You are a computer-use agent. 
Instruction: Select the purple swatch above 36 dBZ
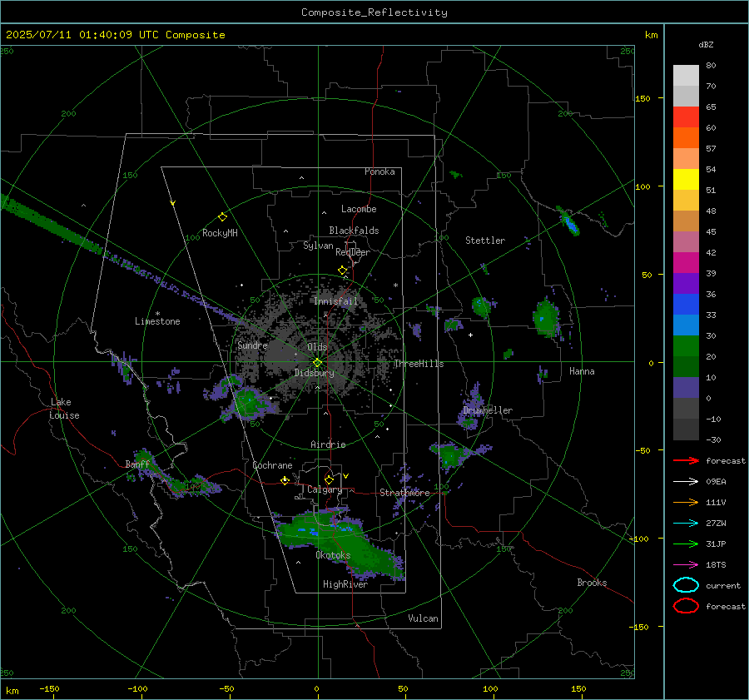[x=686, y=283]
